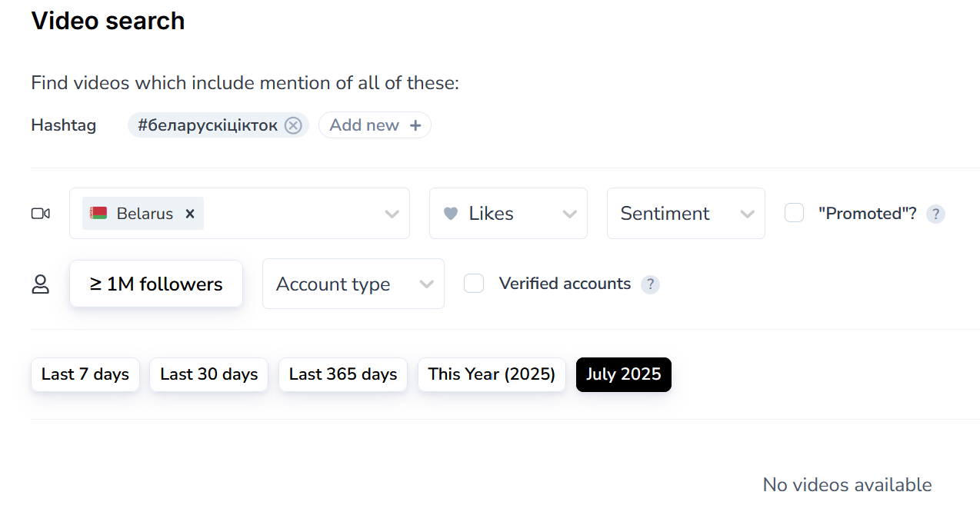This screenshot has width=980, height=515.
Task: Click the user profile icon
Action: tap(40, 284)
